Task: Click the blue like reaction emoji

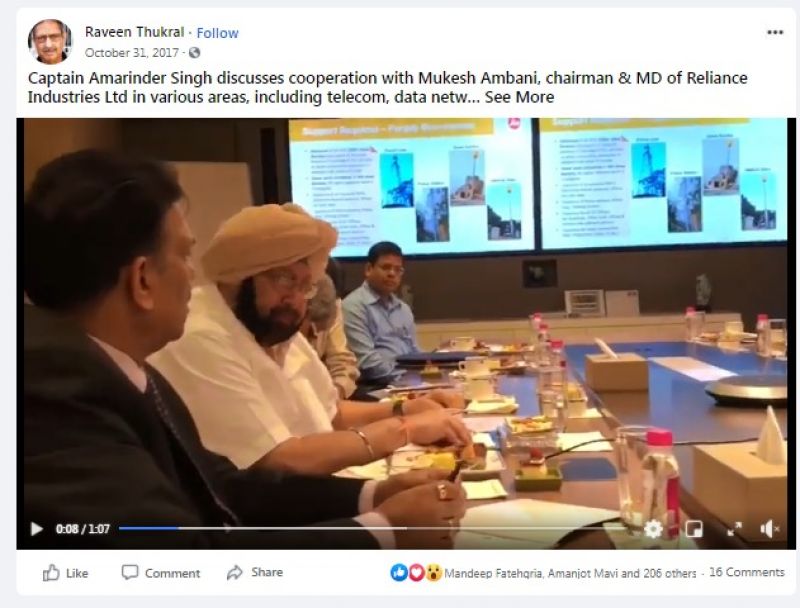Action: click(x=399, y=573)
